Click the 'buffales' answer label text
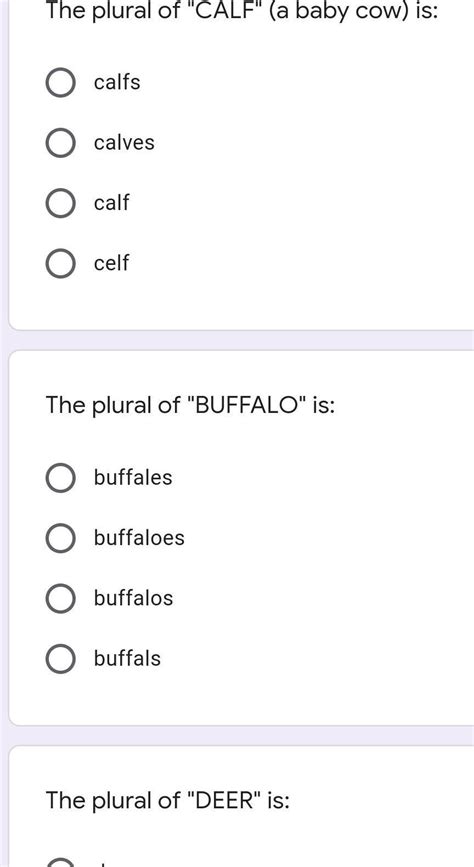474x867 pixels. click(x=133, y=477)
